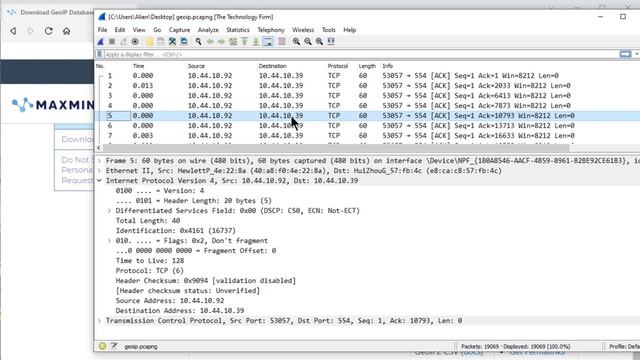This screenshot has width=640, height=360.
Task: Sort packets by the Source column
Action: click(196, 66)
